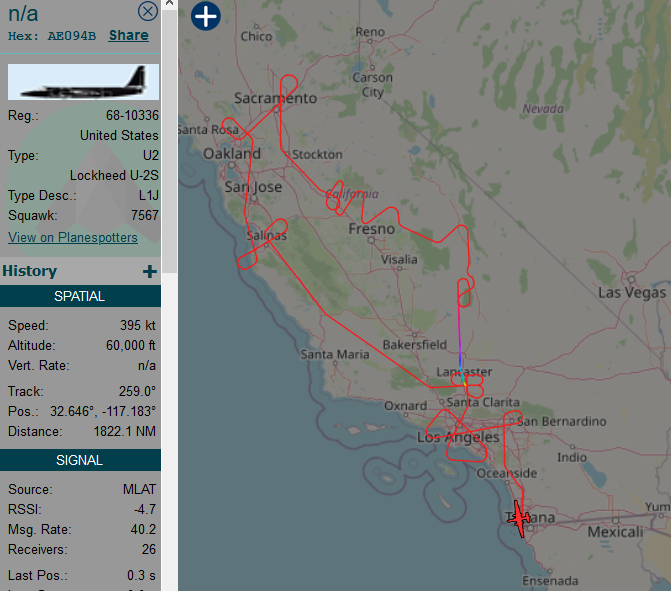Click the scrollbar up arrow
Screen dimensions: 671x591
click(169, 3)
